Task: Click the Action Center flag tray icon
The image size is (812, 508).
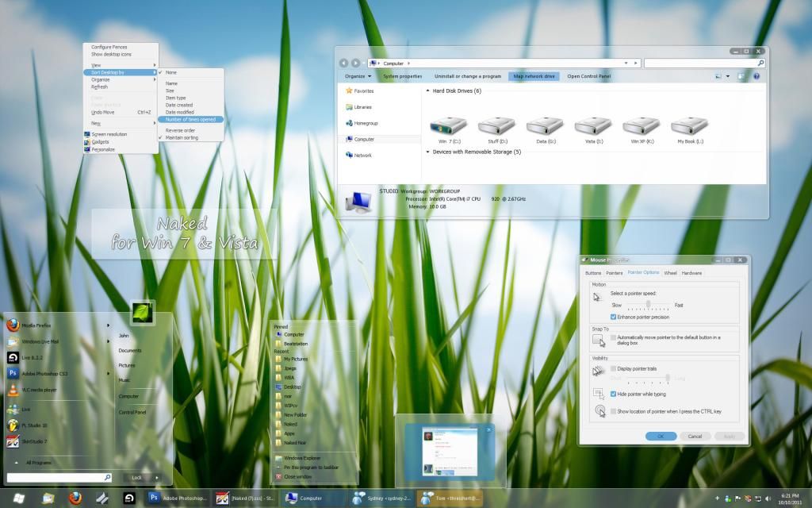Action: pos(738,498)
